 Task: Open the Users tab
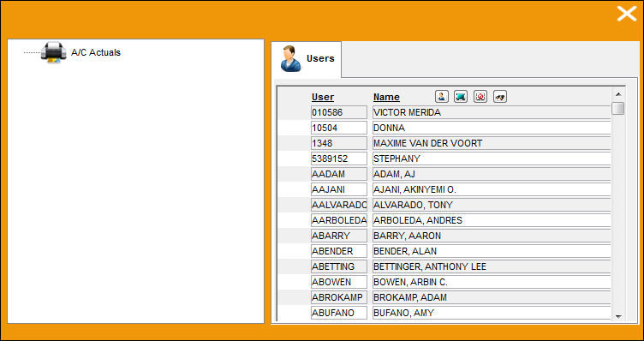[307, 59]
